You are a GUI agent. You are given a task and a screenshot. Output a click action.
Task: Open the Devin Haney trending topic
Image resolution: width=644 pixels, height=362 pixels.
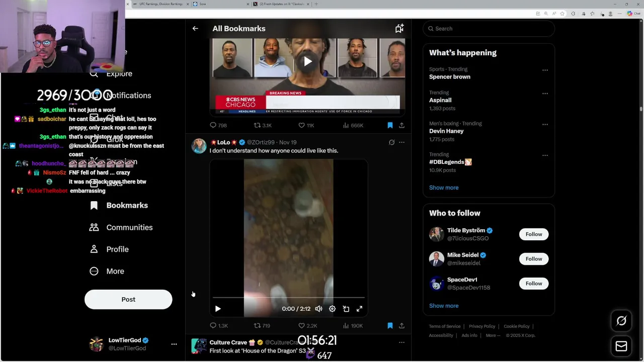click(446, 131)
